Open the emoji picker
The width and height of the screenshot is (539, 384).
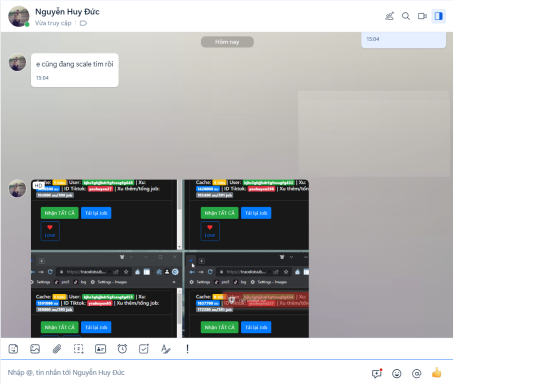coord(397,373)
